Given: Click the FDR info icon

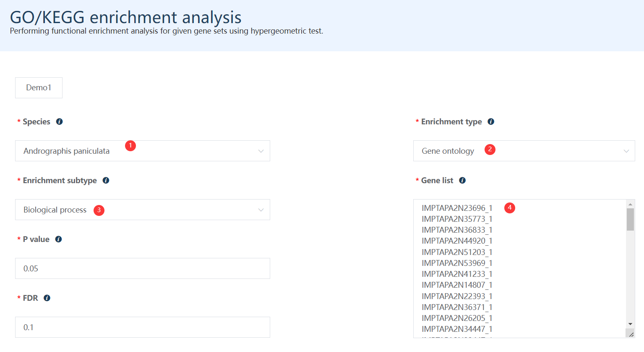Looking at the screenshot, I should tap(47, 298).
